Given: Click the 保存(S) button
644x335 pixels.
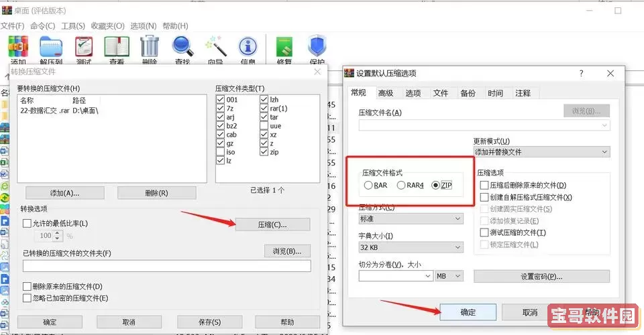Looking at the screenshot, I should pyautogui.click(x=210, y=322).
